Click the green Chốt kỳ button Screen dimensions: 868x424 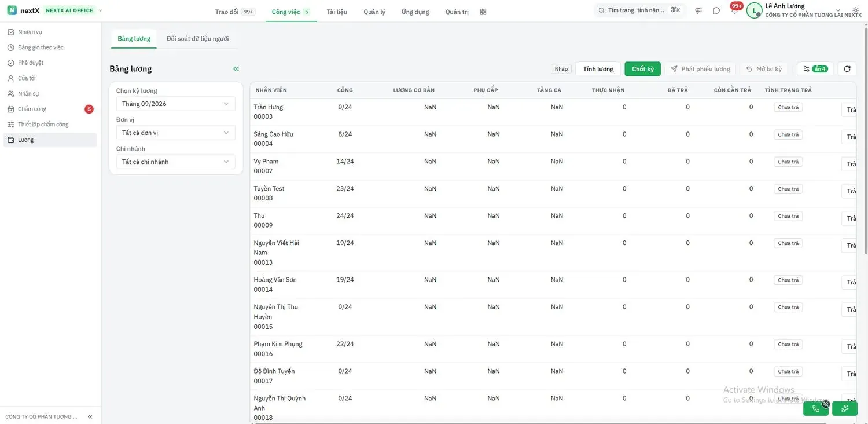pos(643,69)
